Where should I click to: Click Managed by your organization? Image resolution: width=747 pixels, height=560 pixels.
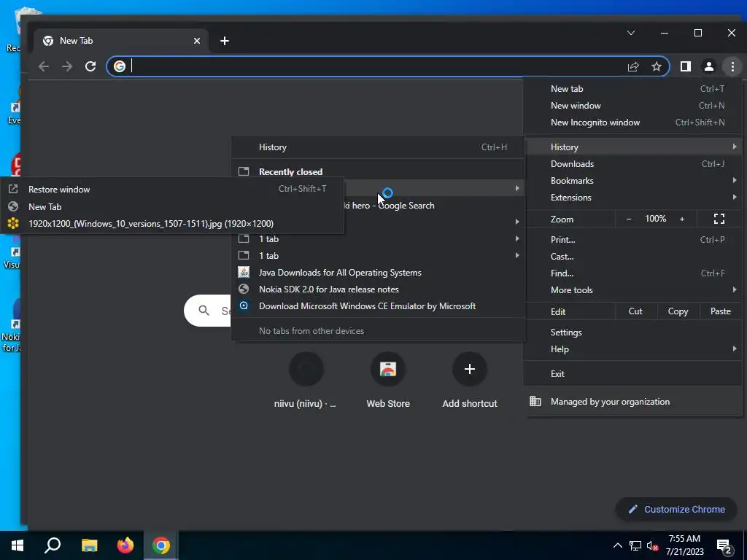click(632, 402)
